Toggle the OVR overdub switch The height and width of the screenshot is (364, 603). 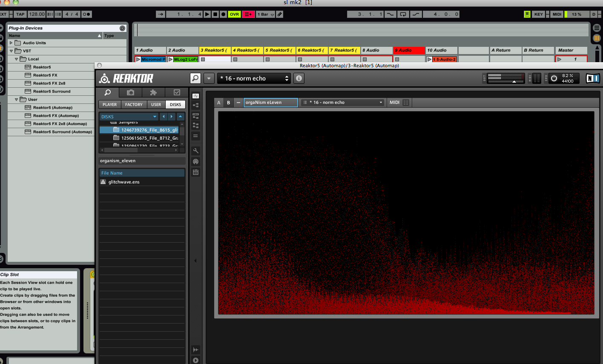pyautogui.click(x=234, y=14)
